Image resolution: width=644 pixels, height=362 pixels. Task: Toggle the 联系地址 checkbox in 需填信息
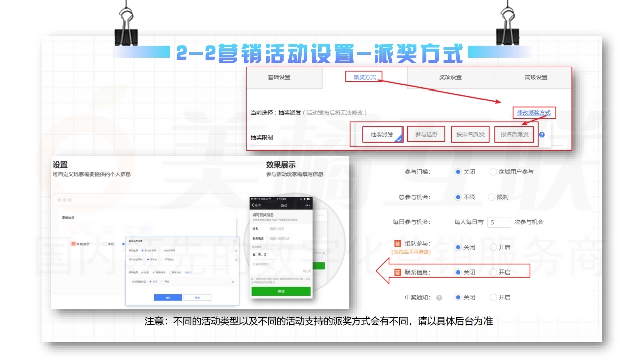click(170, 272)
